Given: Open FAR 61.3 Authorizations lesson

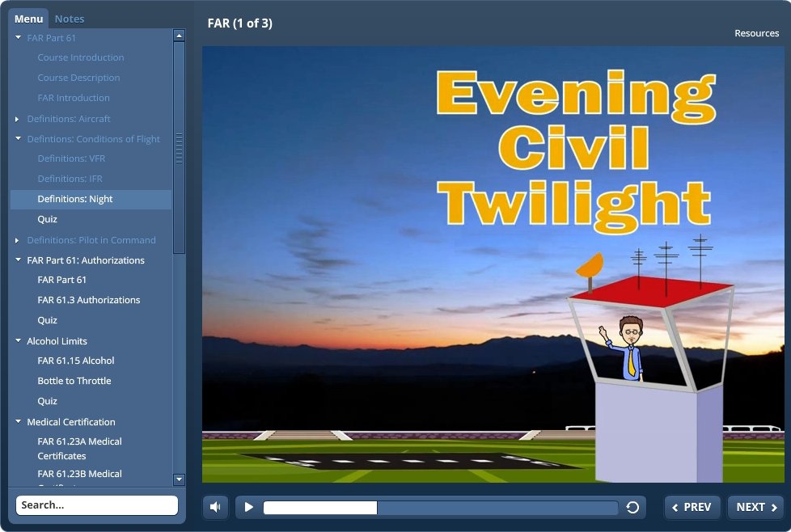Looking at the screenshot, I should tap(89, 300).
